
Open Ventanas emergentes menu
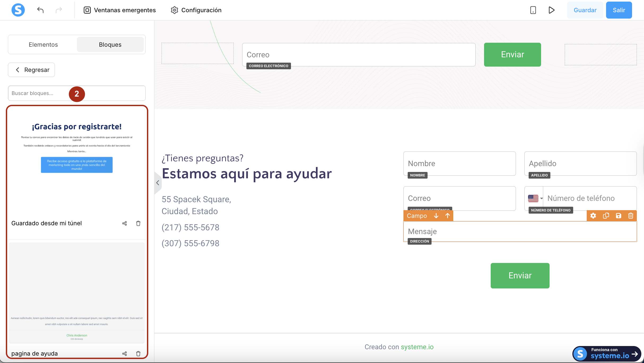pyautogui.click(x=120, y=10)
